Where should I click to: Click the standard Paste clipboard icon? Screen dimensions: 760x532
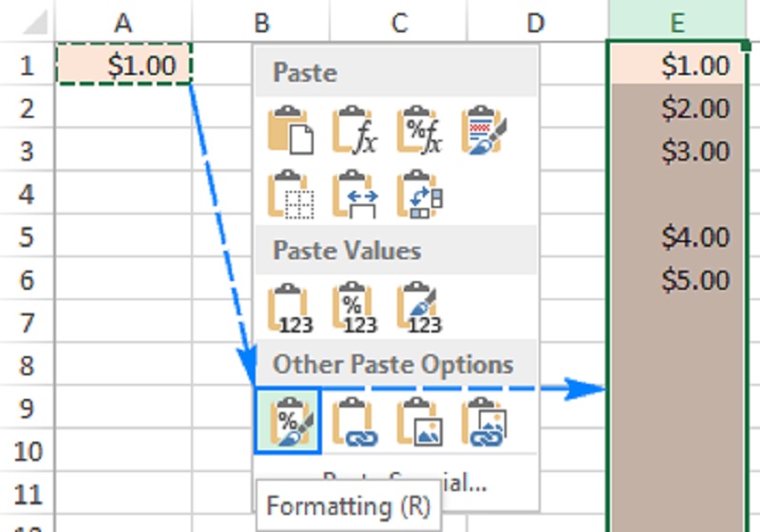[x=290, y=130]
